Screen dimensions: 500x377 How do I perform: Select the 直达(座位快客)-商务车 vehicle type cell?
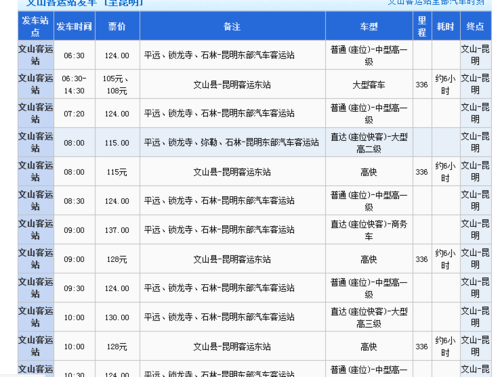click(x=369, y=230)
